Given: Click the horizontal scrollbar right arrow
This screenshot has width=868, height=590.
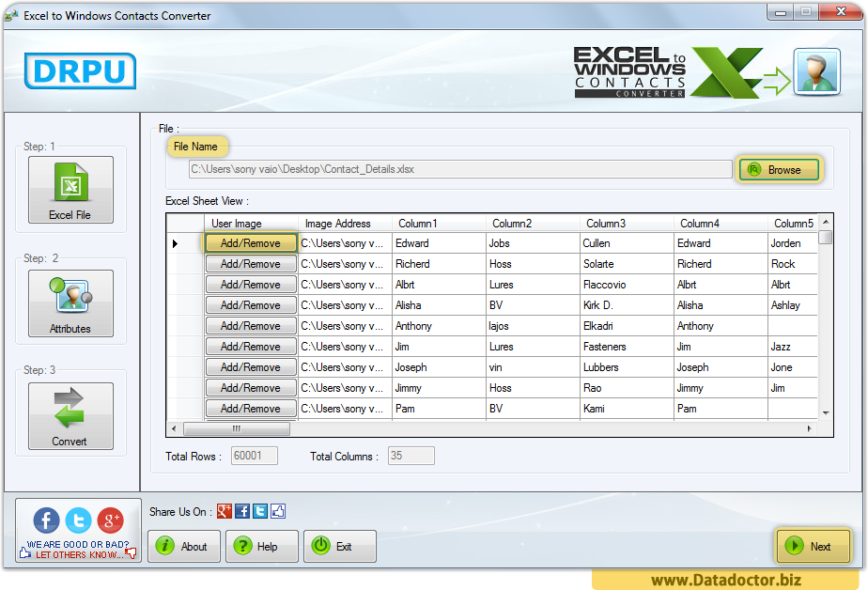Looking at the screenshot, I should pos(810,428).
